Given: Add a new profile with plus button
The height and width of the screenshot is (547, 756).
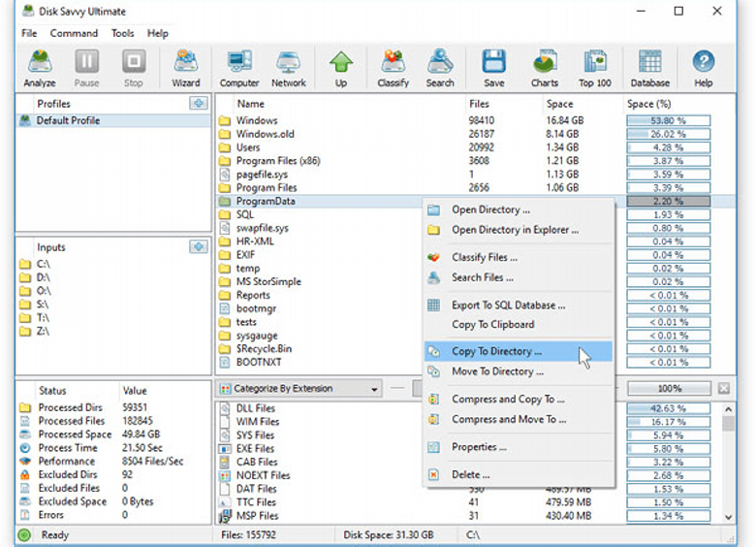Looking at the screenshot, I should coord(199,104).
